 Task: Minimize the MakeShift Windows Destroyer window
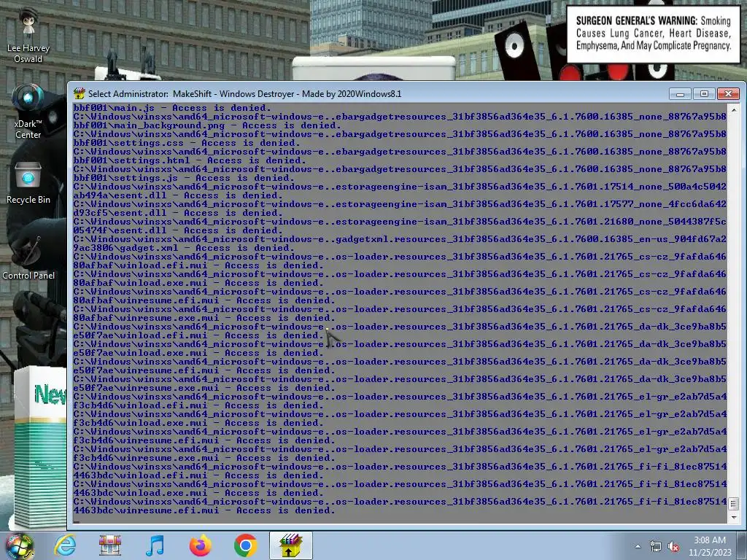coord(680,94)
